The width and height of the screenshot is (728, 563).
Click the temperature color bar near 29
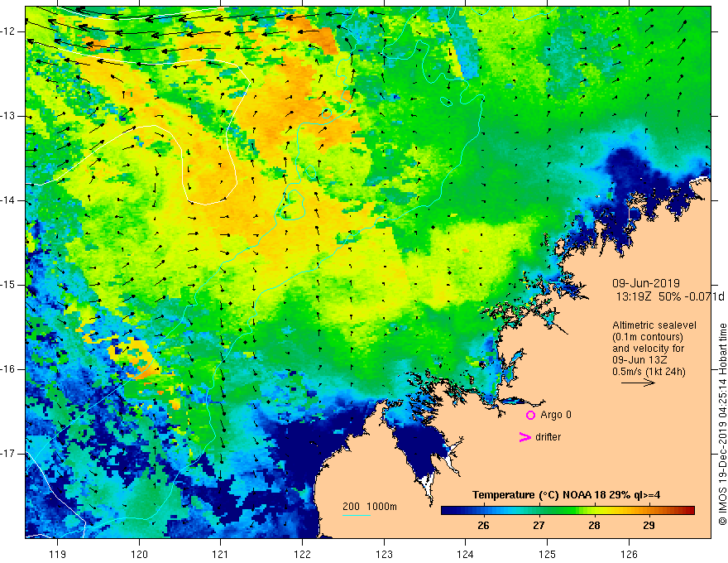pyautogui.click(x=649, y=511)
